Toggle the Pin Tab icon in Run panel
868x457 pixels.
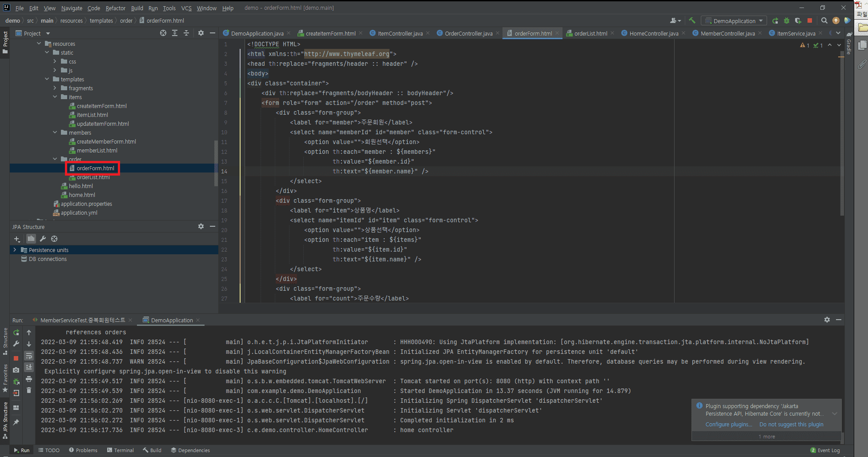tap(16, 422)
